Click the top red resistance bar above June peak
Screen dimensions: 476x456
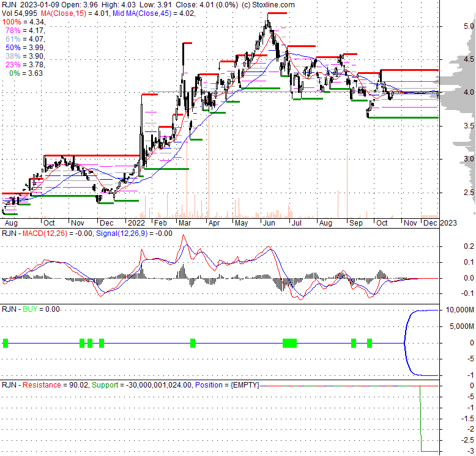click(x=277, y=13)
